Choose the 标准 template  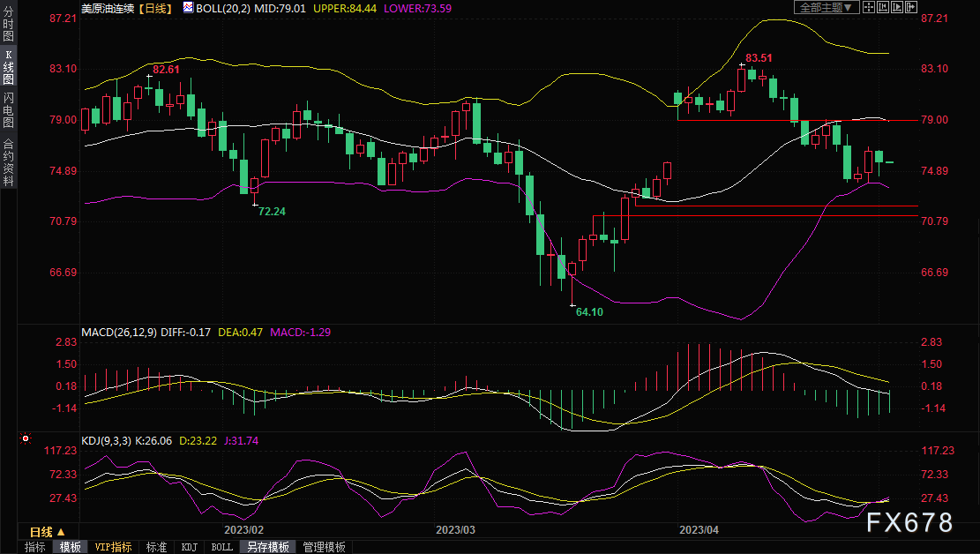point(156,547)
